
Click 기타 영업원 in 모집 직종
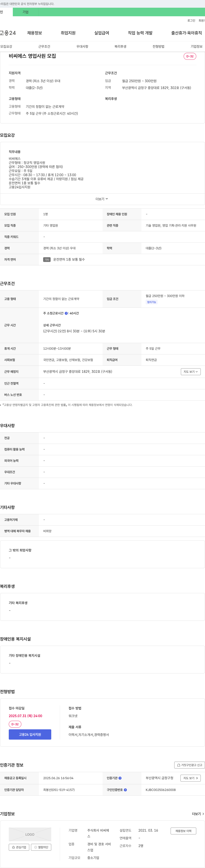click(x=50, y=226)
